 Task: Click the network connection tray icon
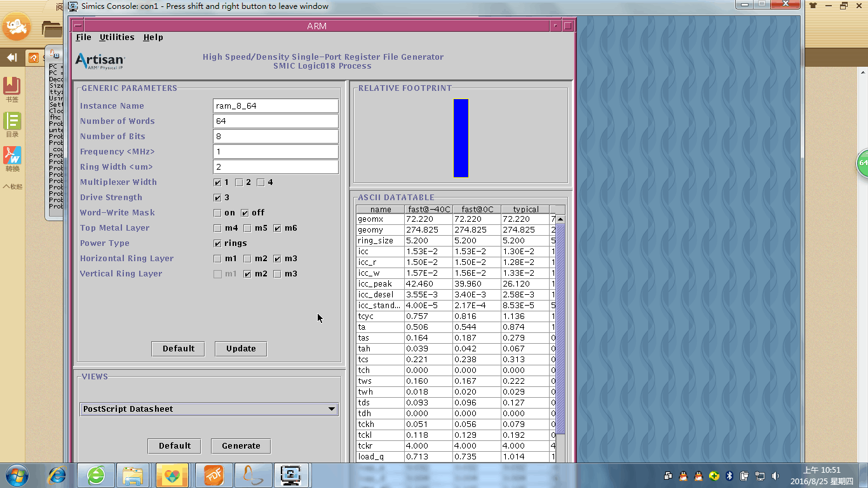760,475
